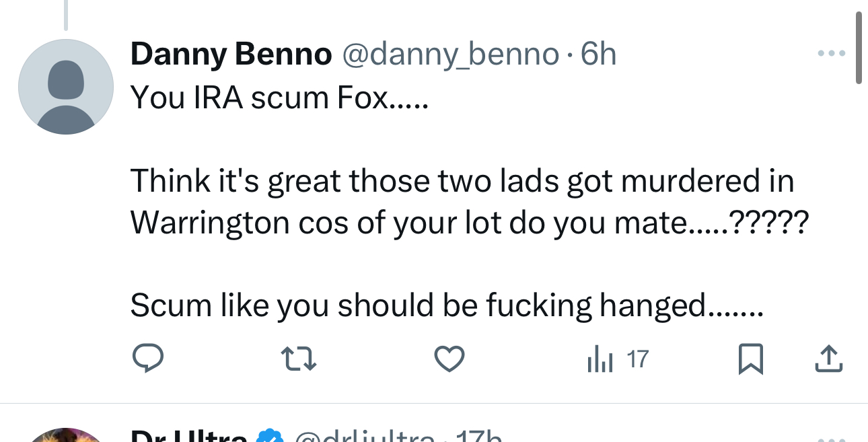Share the tweet via upload arrow icon
This screenshot has height=442, width=868.
[x=828, y=359]
